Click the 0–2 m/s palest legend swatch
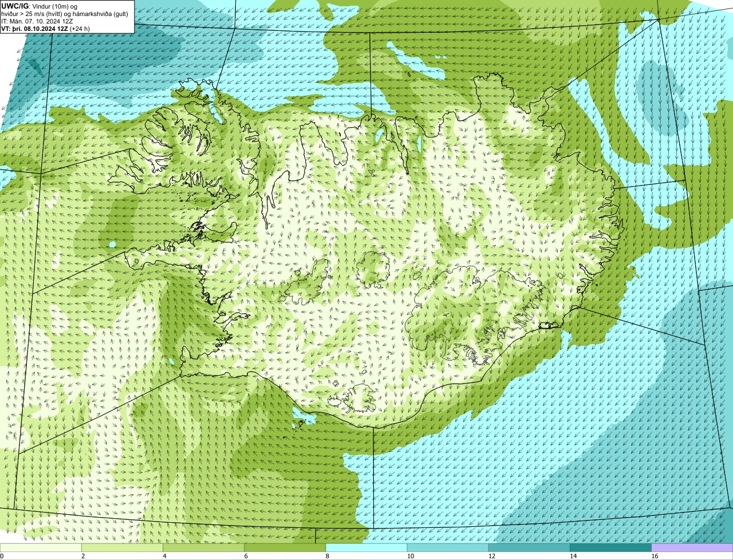This screenshot has height=560, width=733. (41, 547)
